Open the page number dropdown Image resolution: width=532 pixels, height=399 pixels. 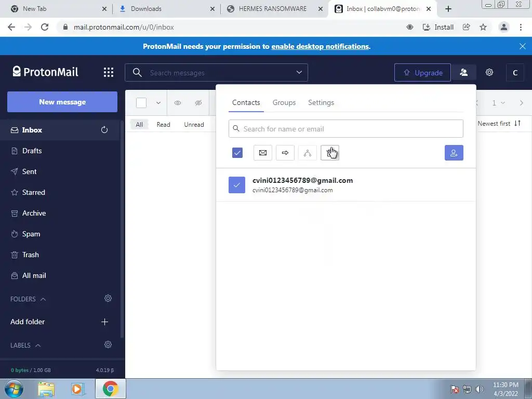click(x=498, y=103)
